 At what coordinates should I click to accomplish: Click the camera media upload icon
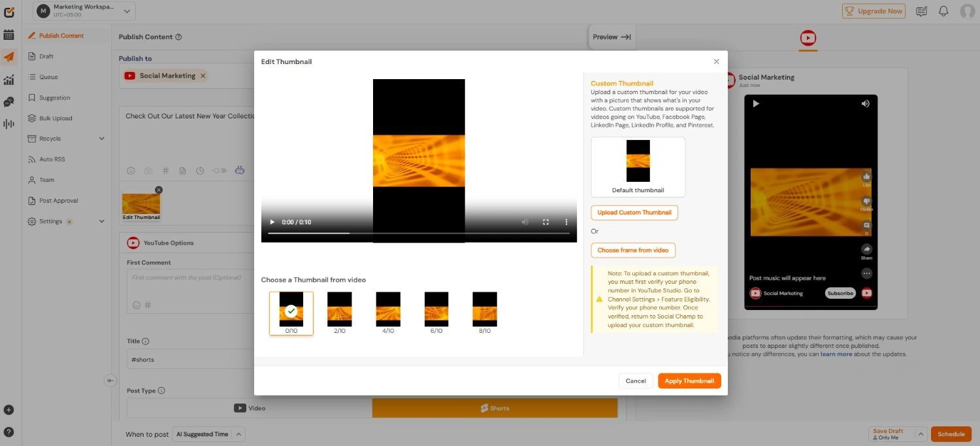coord(148,171)
